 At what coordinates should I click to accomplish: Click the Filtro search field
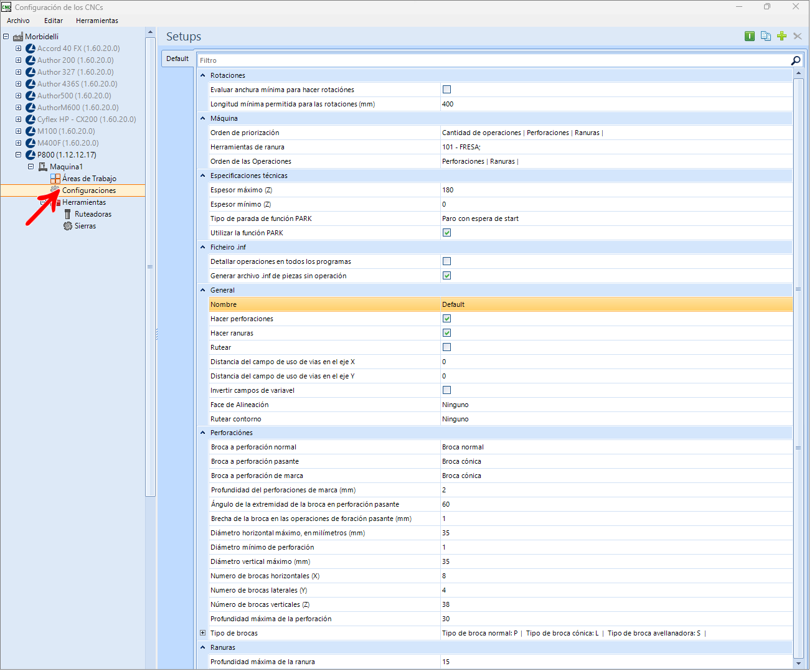[493, 60]
